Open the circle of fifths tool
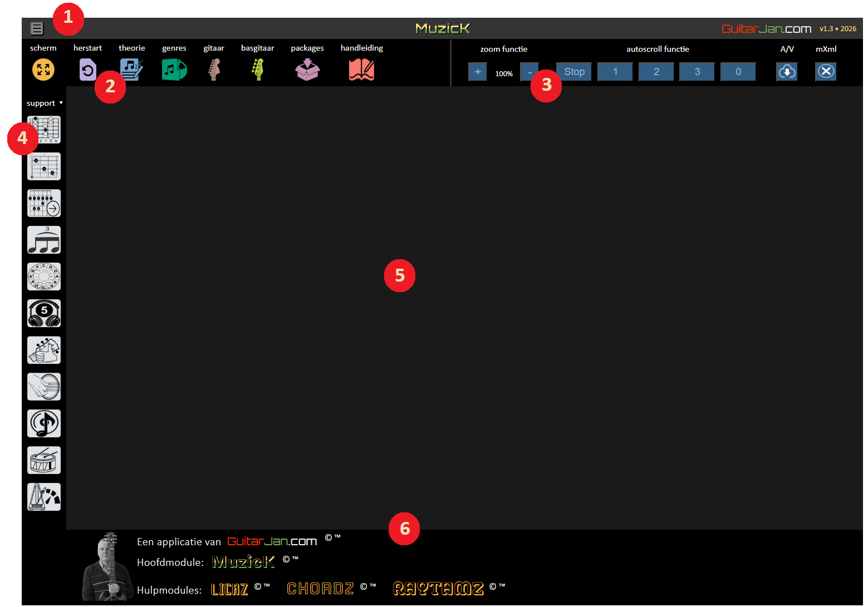The height and width of the screenshot is (607, 868). [x=44, y=277]
